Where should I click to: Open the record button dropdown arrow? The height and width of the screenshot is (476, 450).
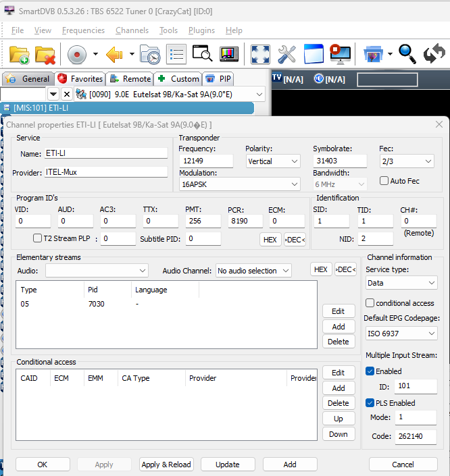[x=95, y=54]
